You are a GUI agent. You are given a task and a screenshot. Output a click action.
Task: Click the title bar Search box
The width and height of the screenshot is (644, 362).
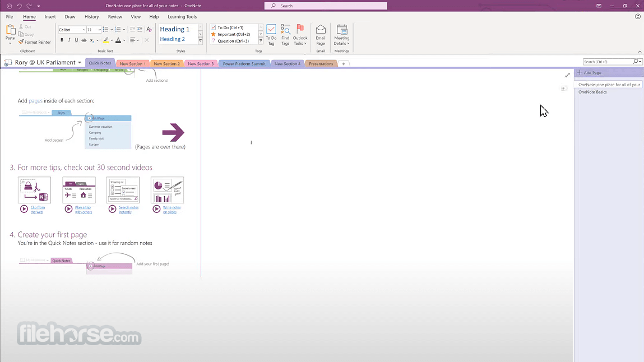326,6
